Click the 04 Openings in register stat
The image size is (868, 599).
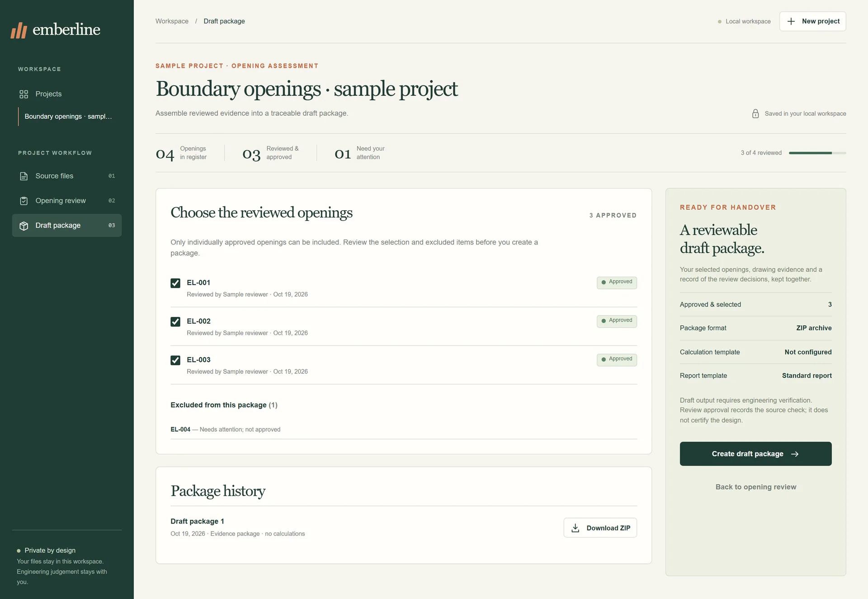tap(181, 153)
